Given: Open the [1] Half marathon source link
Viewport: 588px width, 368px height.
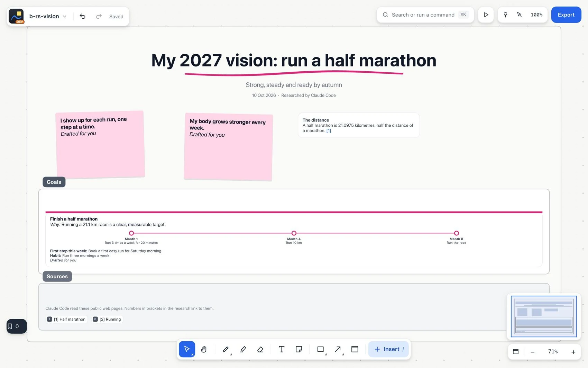Looking at the screenshot, I should click(x=66, y=319).
